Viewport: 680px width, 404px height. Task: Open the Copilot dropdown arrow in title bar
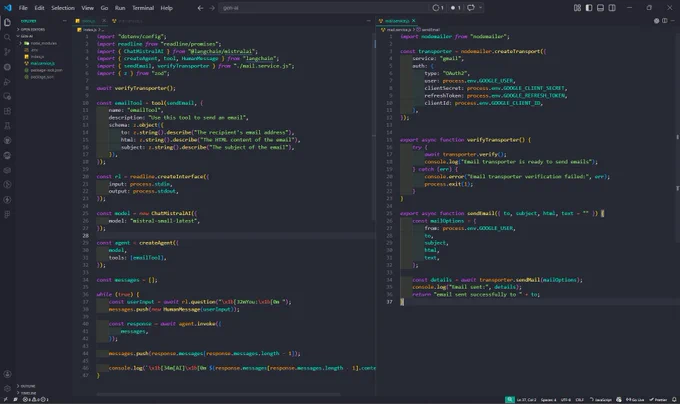click(x=480, y=8)
